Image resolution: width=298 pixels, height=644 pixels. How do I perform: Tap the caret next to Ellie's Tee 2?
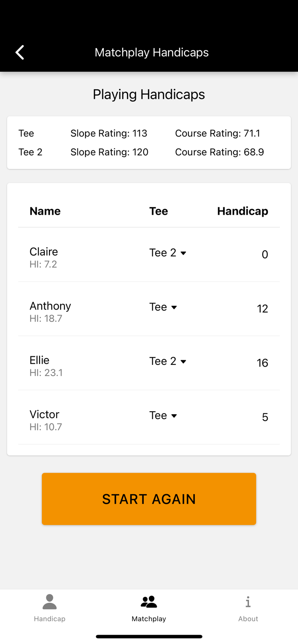[x=184, y=361]
